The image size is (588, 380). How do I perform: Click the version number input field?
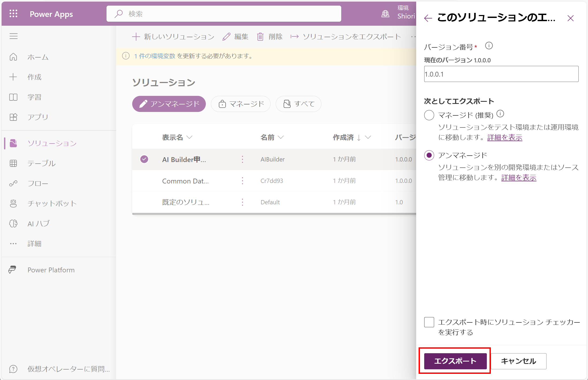[501, 74]
